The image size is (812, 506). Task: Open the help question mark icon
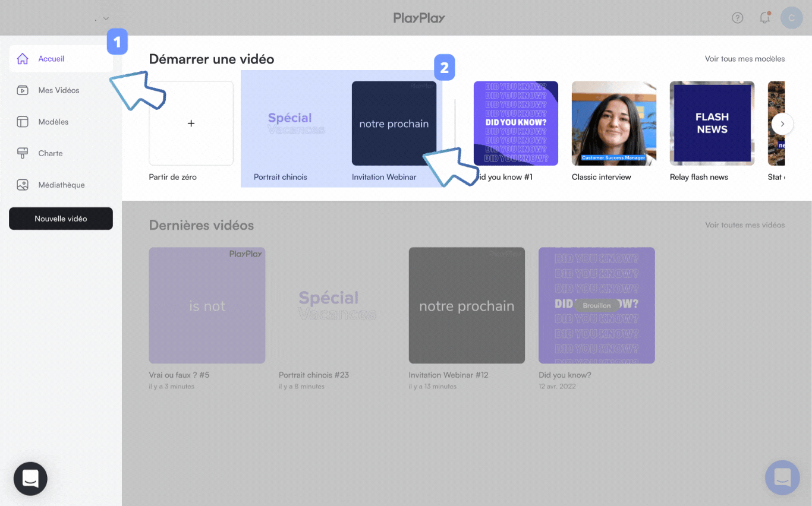click(x=737, y=18)
